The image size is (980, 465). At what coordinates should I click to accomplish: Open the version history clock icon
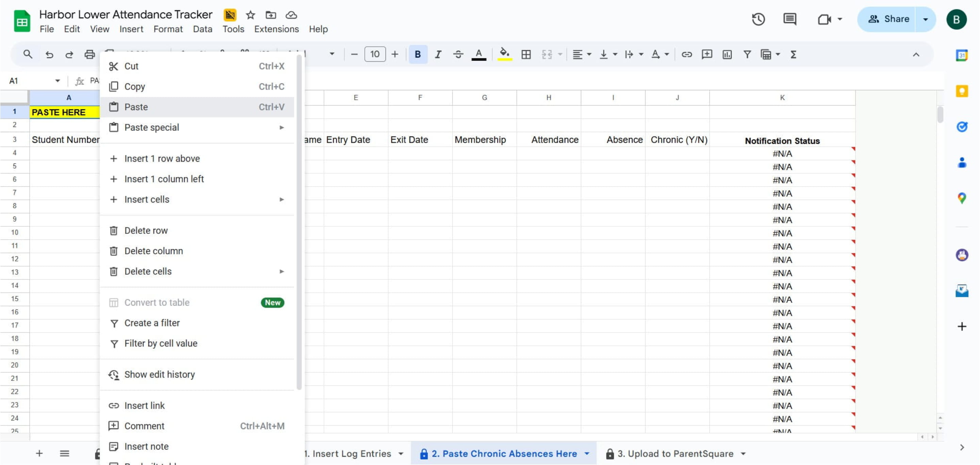[x=758, y=19]
